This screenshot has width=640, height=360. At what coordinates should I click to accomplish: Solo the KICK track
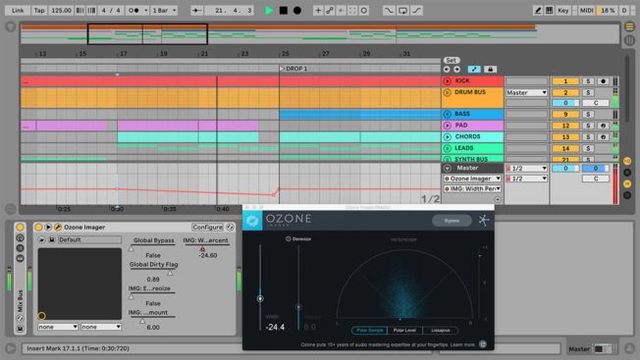(588, 81)
